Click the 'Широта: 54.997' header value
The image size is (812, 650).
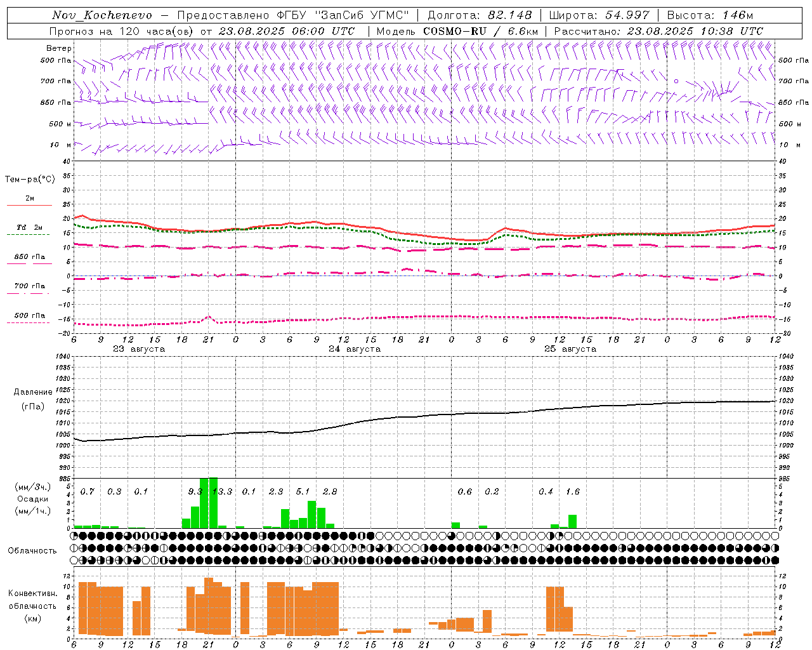(599, 15)
